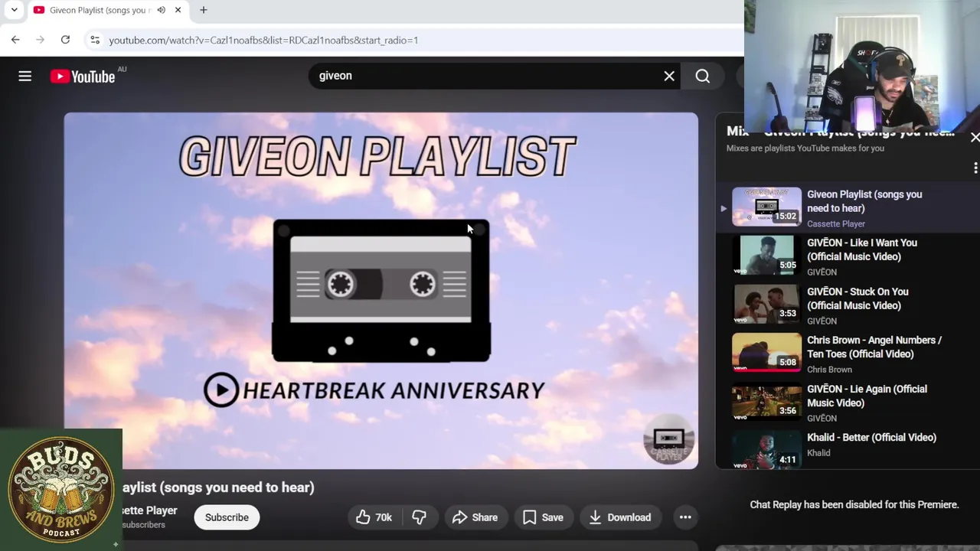980x551 pixels.
Task: Dislike the video
Action: tap(419, 517)
